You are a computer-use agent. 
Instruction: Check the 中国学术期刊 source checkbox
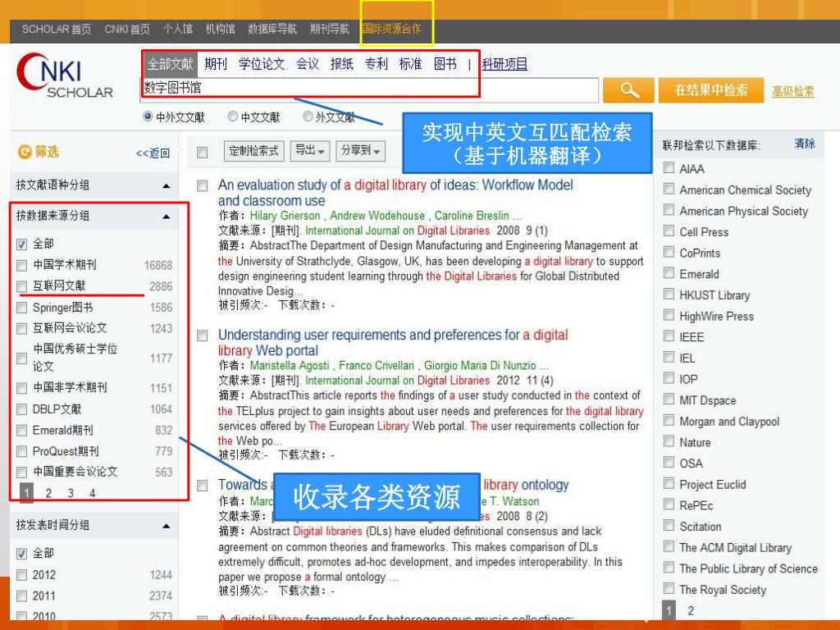coord(22,265)
